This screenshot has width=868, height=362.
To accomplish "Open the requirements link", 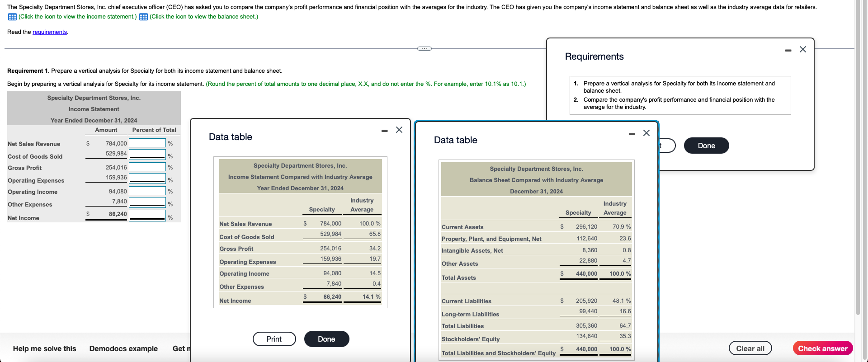I will point(50,32).
